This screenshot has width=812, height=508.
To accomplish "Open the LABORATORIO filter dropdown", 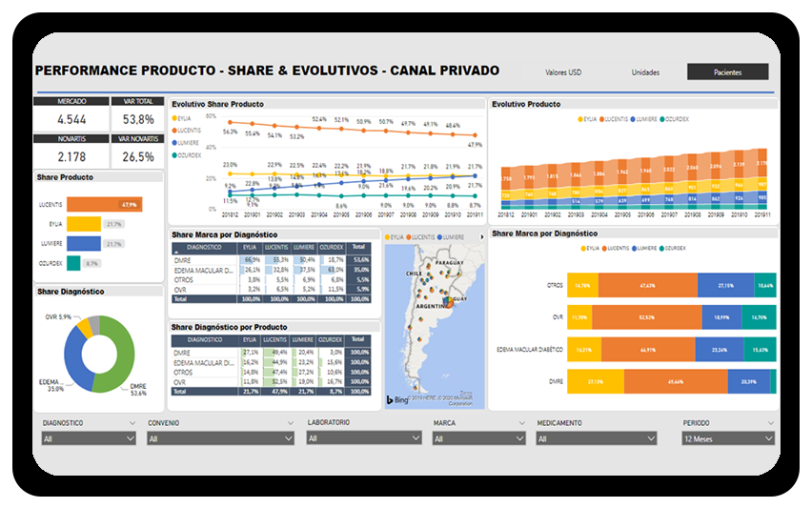I will 363,437.
